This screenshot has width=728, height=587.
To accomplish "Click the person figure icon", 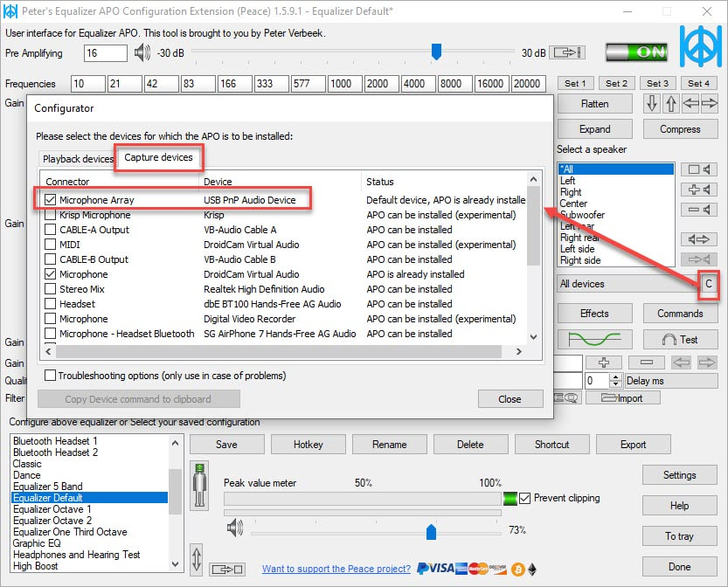I will pos(199,485).
